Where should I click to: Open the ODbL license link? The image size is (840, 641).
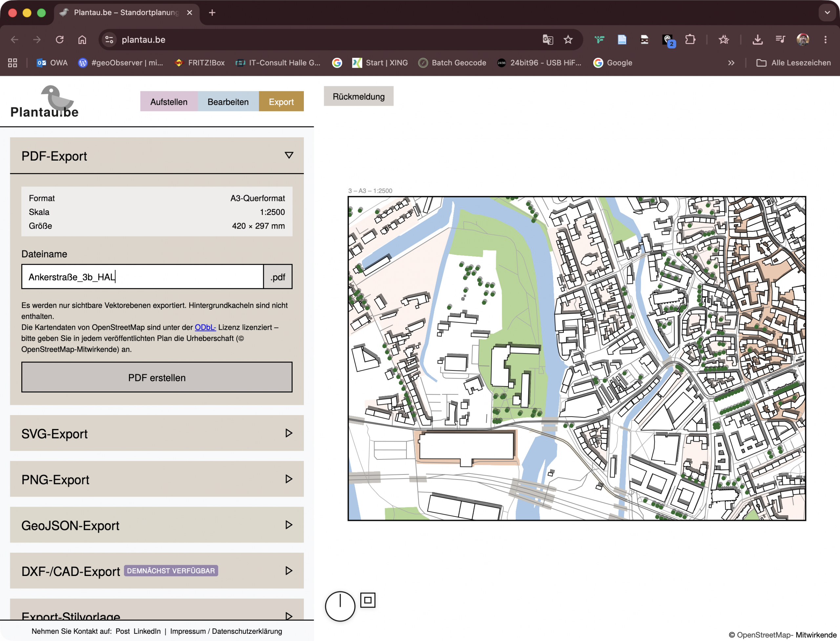click(x=205, y=327)
